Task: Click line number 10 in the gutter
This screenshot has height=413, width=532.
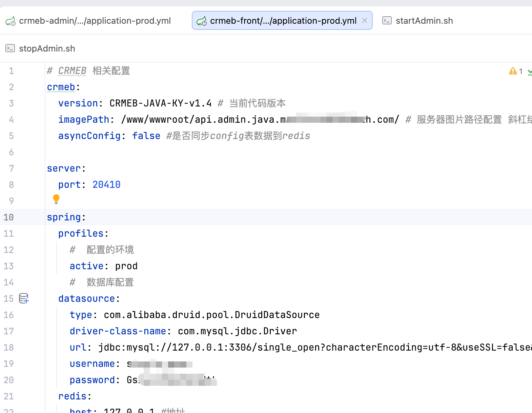Action: coord(9,217)
